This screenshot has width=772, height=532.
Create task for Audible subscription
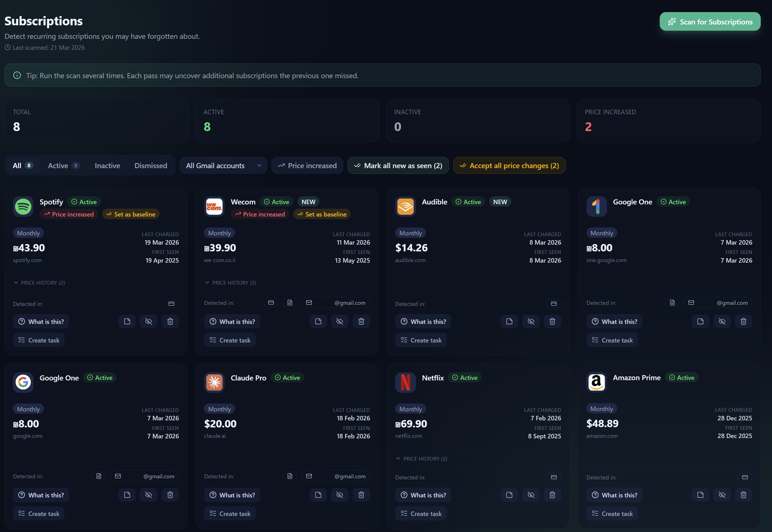(421, 340)
